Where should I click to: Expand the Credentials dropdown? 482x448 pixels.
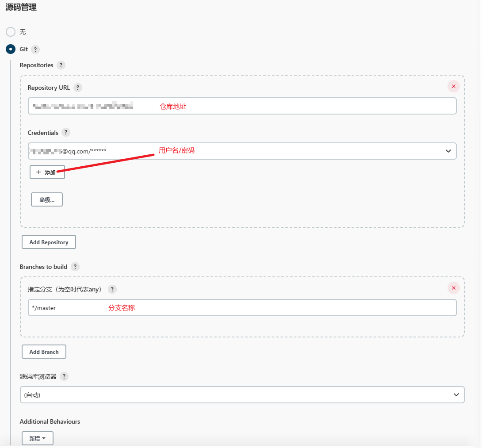[242, 151]
